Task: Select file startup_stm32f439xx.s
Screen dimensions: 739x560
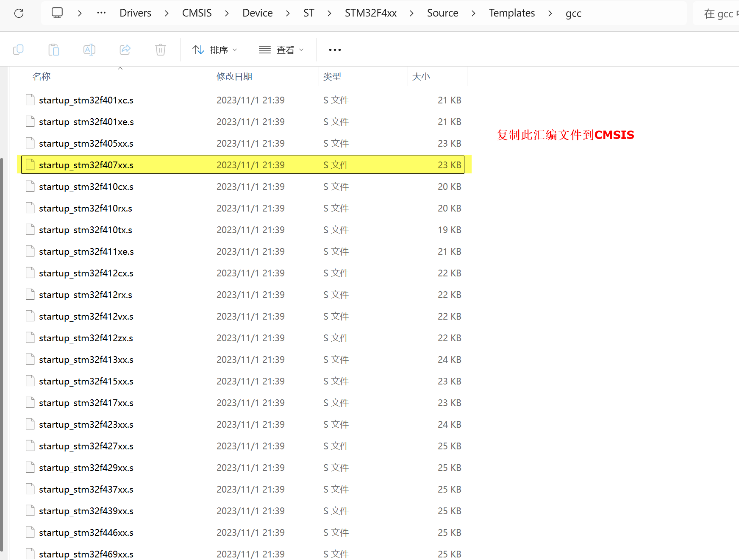Action: point(86,511)
